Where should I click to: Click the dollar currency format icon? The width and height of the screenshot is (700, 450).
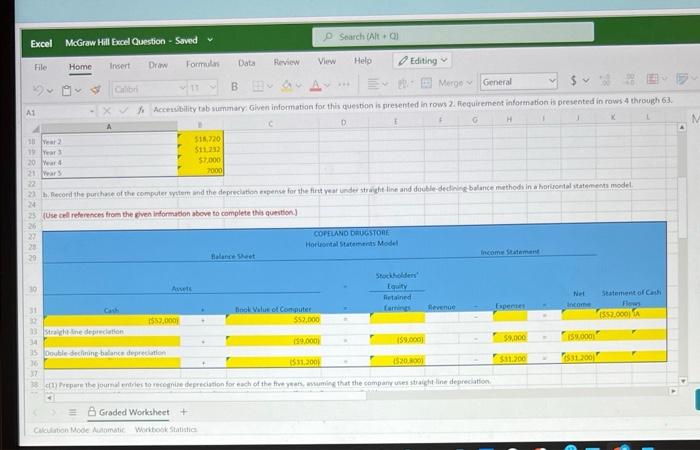(574, 80)
